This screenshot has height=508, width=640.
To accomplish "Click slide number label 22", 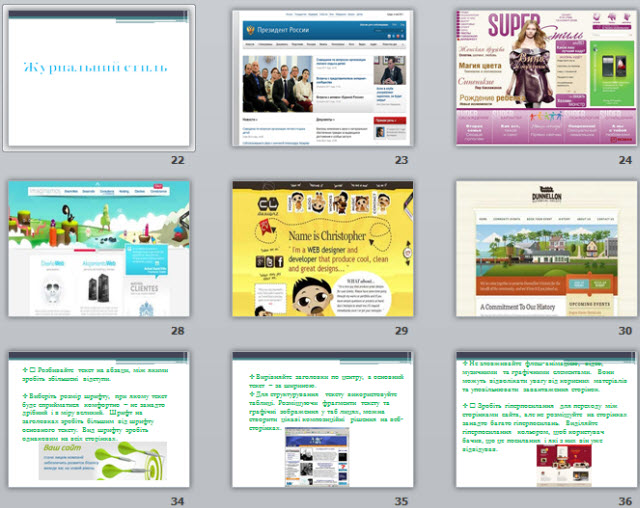I will [x=177, y=160].
